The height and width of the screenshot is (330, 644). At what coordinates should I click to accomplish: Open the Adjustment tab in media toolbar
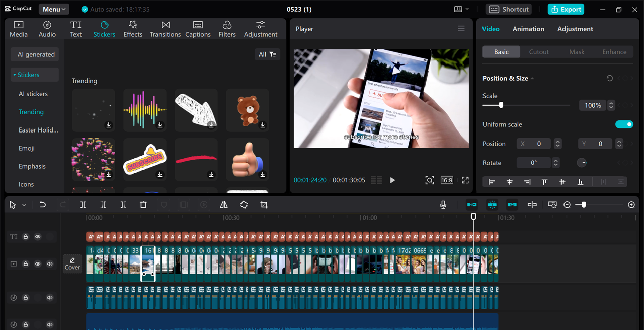coord(261,29)
